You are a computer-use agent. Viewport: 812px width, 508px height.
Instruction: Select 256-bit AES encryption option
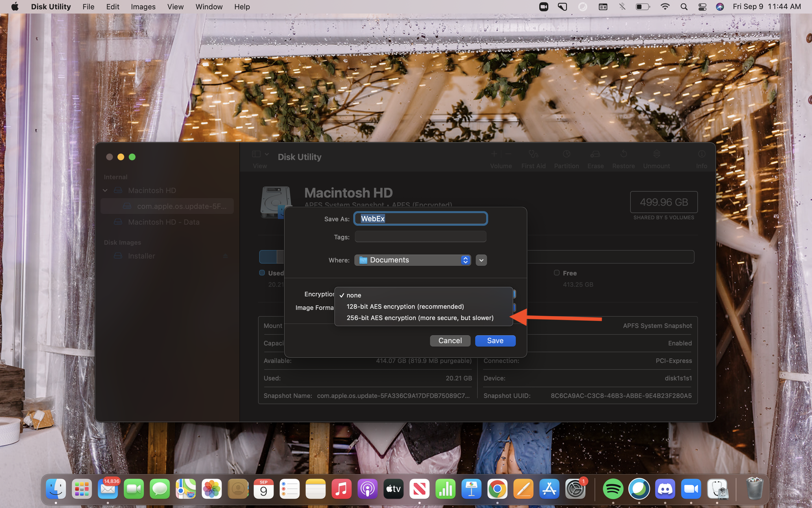(420, 317)
